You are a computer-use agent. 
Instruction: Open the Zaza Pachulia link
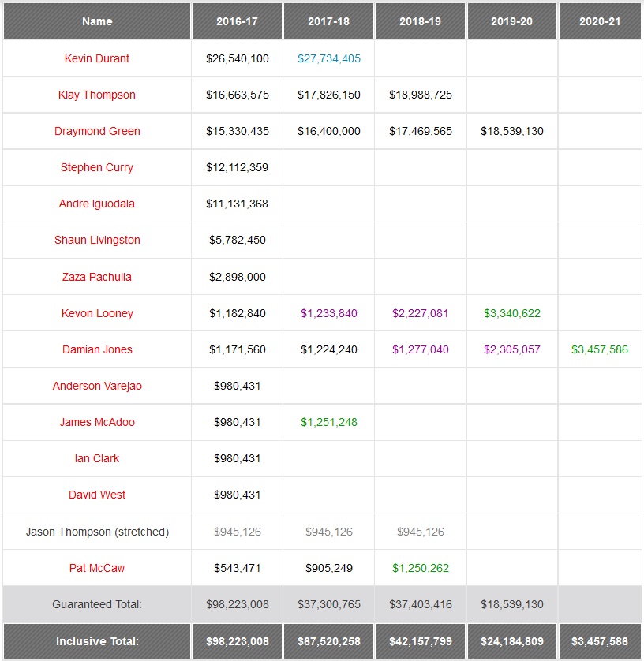tap(97, 277)
